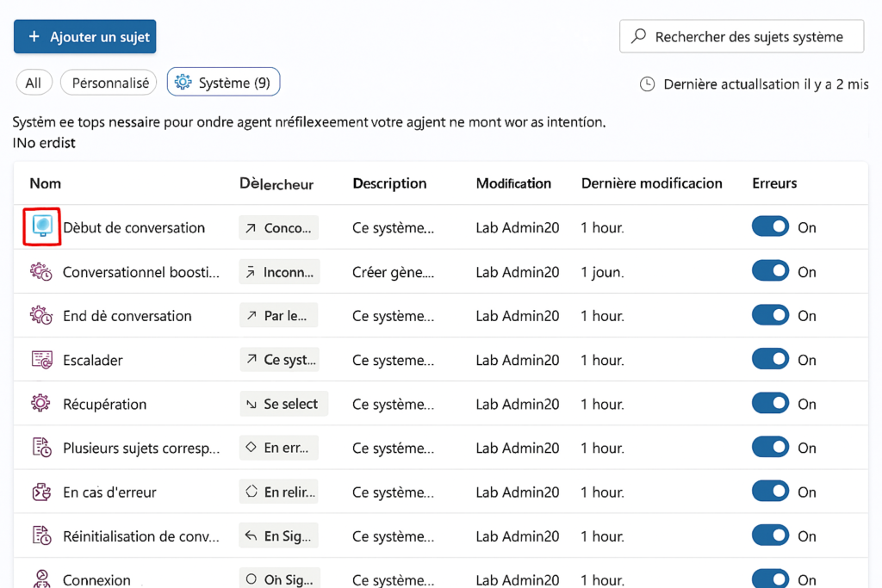Image resolution: width=882 pixels, height=588 pixels.
Task: Click the arrow icon in the Par le... trigger chip
Action: (x=252, y=315)
